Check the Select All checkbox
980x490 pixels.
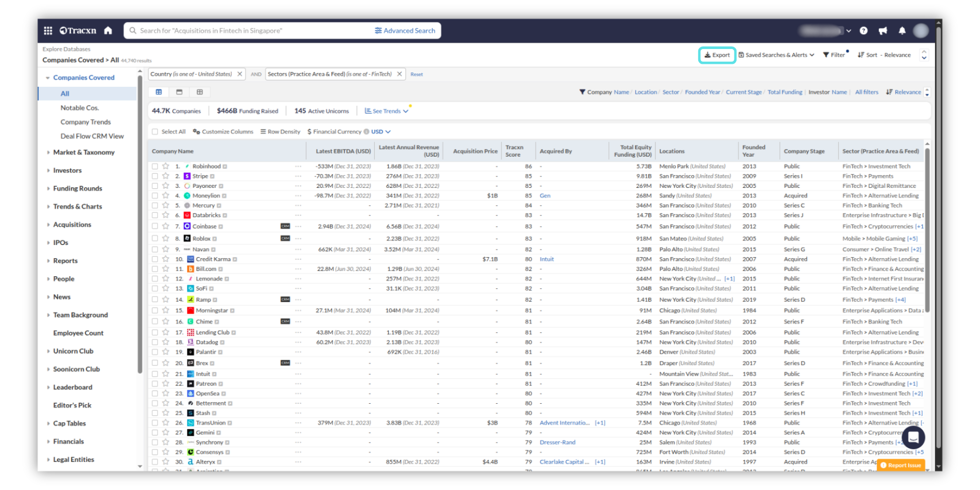click(x=155, y=132)
